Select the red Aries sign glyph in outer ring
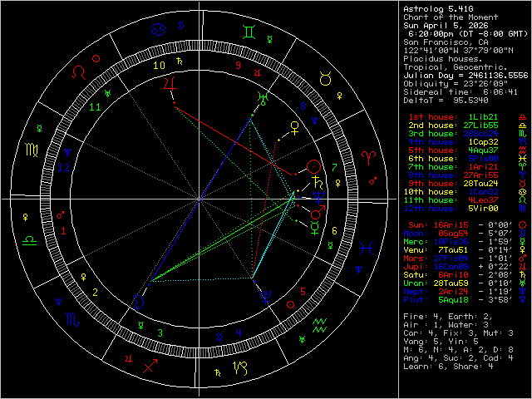This screenshot has height=399, width=532. (369, 158)
